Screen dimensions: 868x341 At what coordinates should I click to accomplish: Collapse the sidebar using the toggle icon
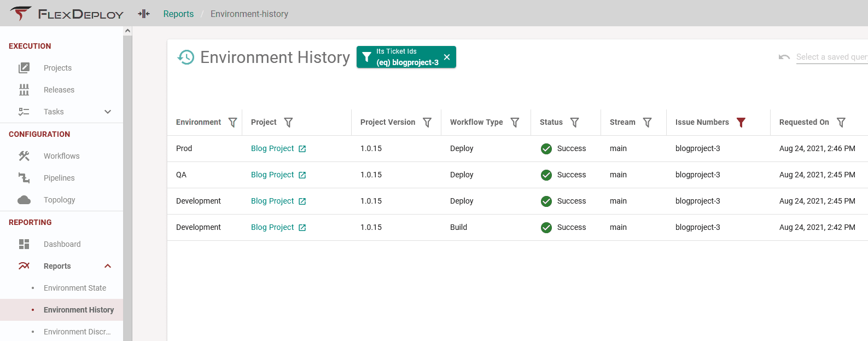[x=144, y=14]
